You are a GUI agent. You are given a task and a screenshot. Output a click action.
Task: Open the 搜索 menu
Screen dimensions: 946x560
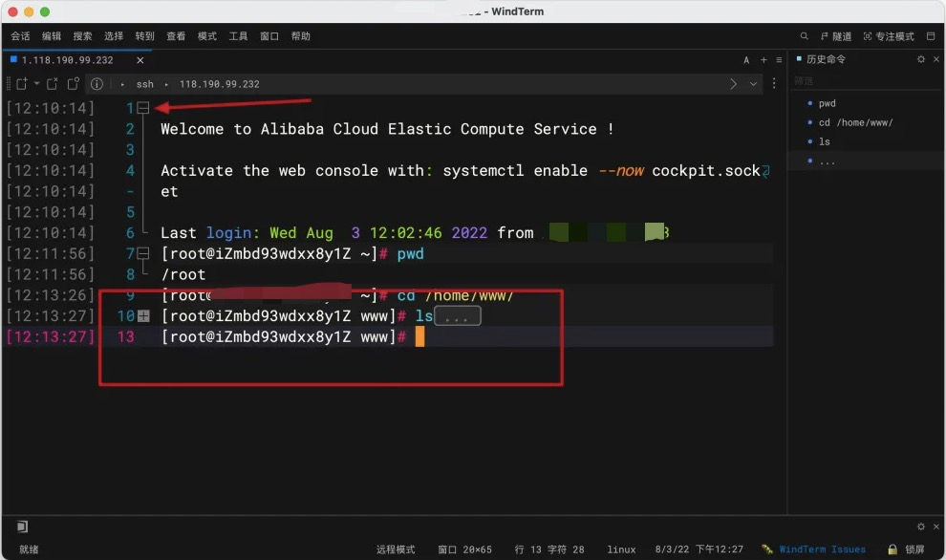click(x=82, y=36)
